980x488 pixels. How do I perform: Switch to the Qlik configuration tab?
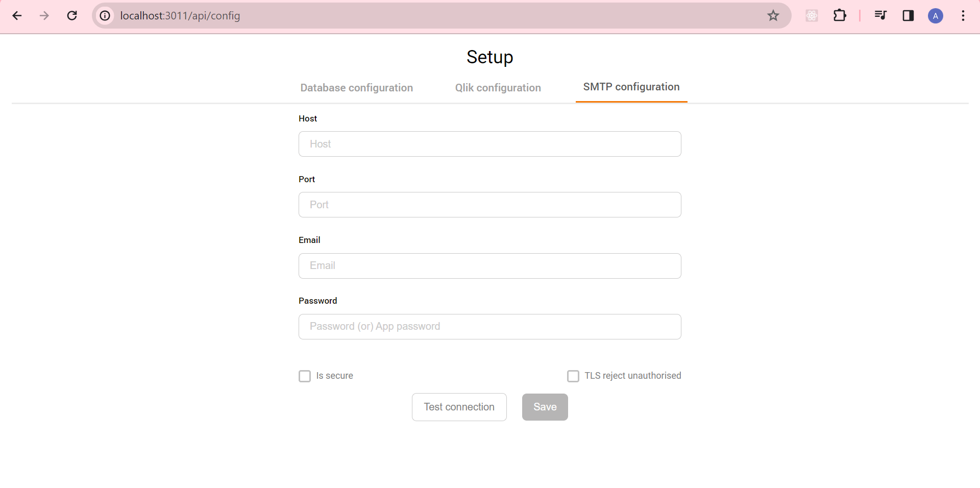point(498,88)
